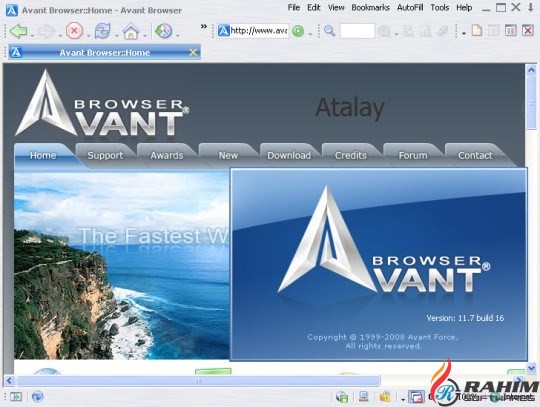Open the History button dropdown arrow
Image resolution: width=540 pixels, height=407 pixels.
click(x=178, y=35)
